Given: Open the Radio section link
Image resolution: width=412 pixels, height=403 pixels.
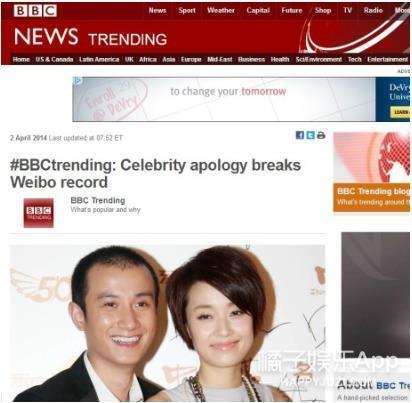Looking at the screenshot, I should [x=373, y=10].
